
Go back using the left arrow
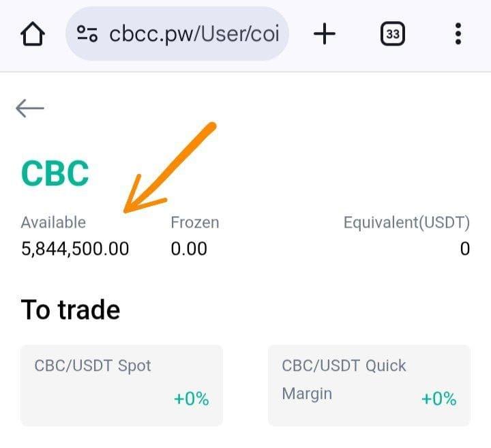click(x=30, y=108)
